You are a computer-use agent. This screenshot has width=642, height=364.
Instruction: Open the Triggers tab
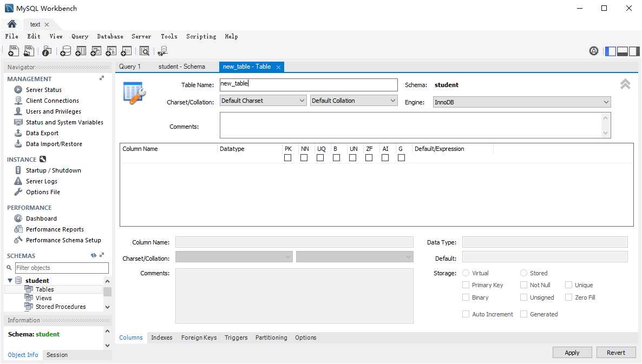[236, 337]
